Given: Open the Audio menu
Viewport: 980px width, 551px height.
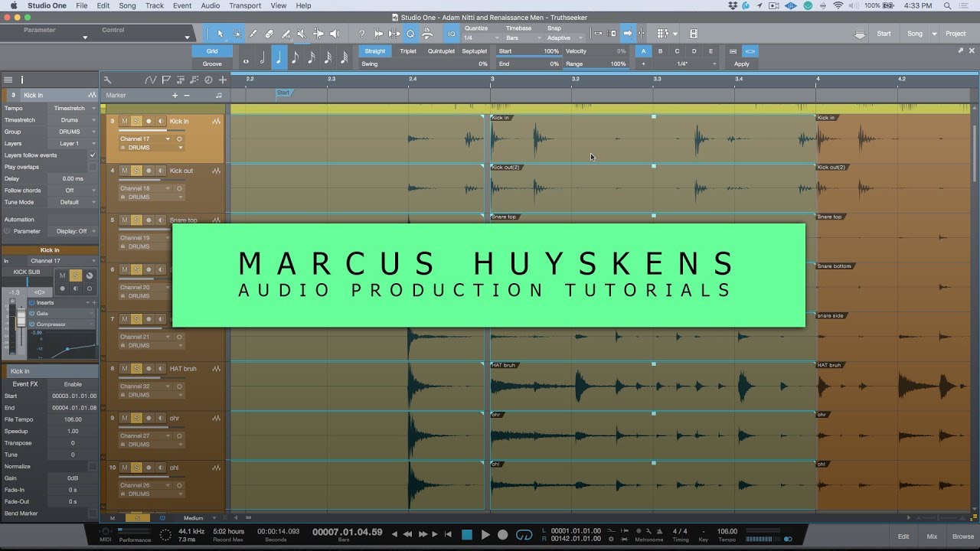Looking at the screenshot, I should [x=210, y=5].
